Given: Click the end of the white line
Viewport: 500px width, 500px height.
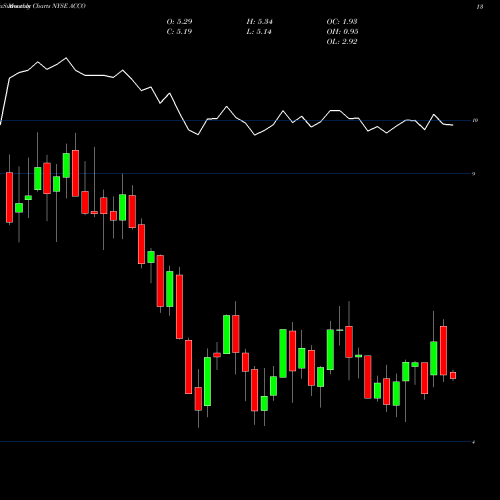Looking at the screenshot, I should pyautogui.click(x=452, y=125).
